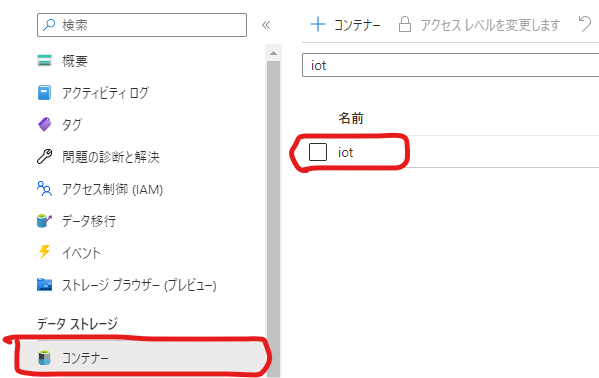Screen dimensions: 599x378
Task: Click the magnifier icon in search box
Action: coord(49,25)
